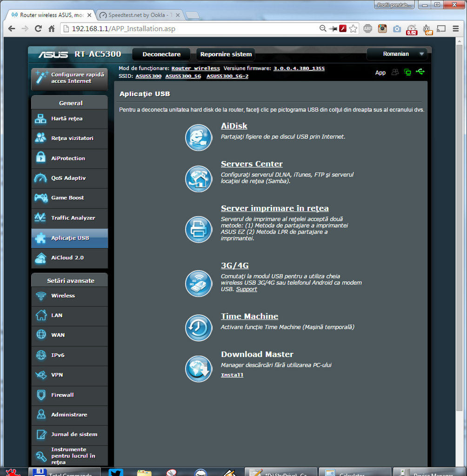Image resolution: width=467 pixels, height=476 pixels.
Task: Select the active Aplicație USB menu item
Action: point(70,238)
